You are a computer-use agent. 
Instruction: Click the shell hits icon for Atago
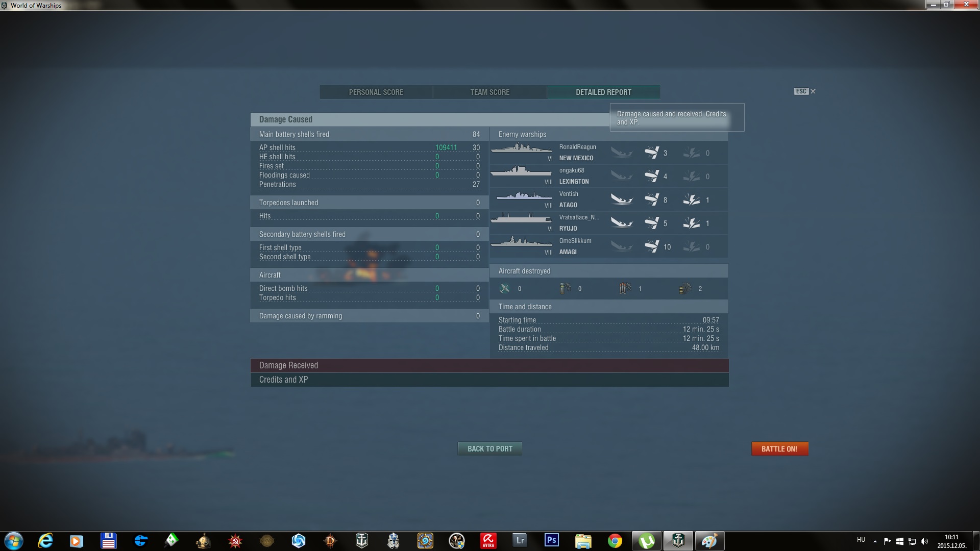[652, 199]
